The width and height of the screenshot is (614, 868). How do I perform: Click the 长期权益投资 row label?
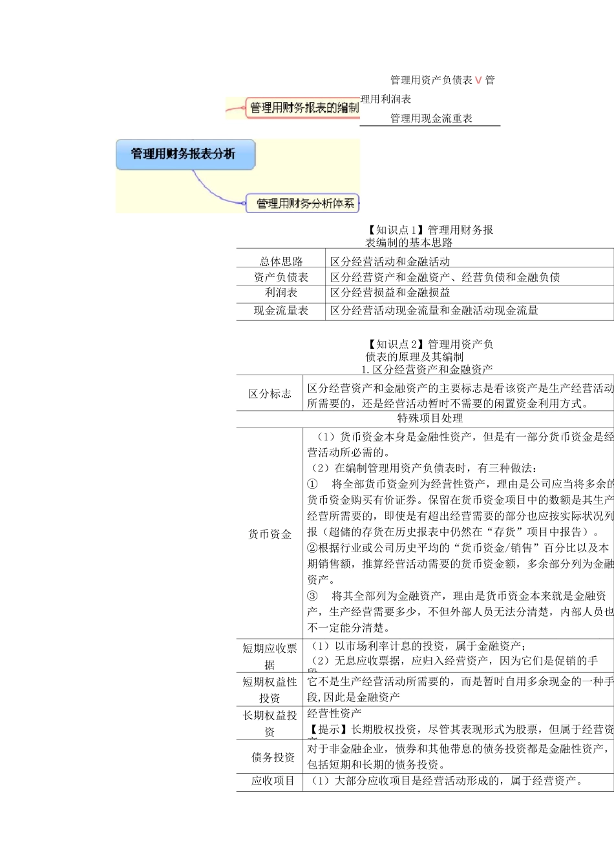pos(270,723)
